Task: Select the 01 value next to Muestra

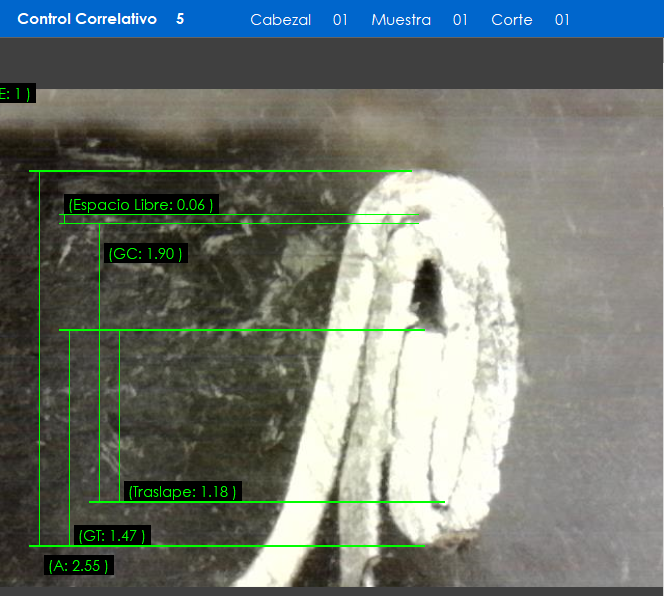Action: click(460, 20)
